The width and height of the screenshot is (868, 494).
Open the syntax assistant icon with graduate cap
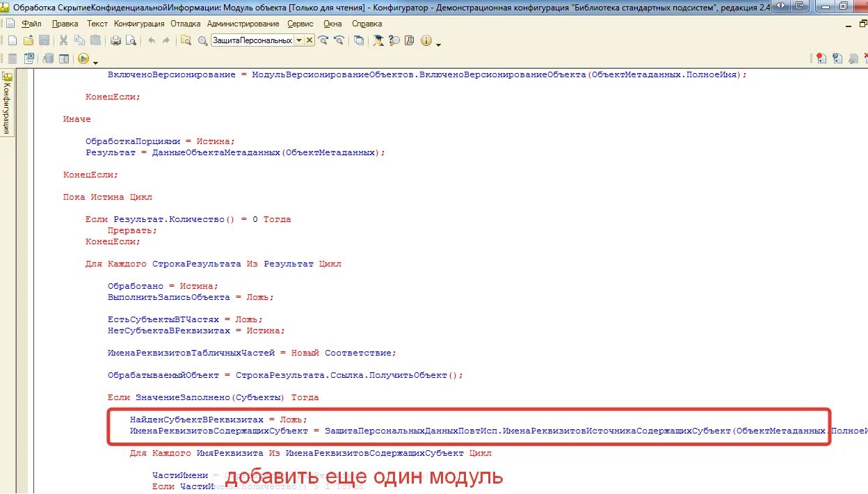[378, 40]
